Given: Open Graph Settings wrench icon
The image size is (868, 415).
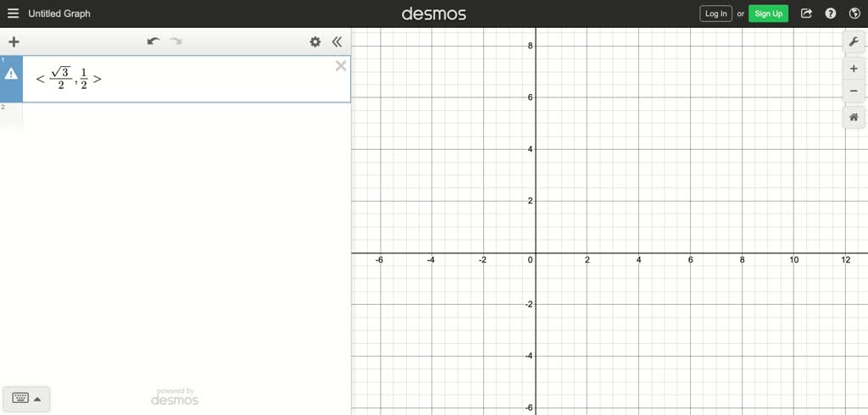Looking at the screenshot, I should pyautogui.click(x=854, y=41).
